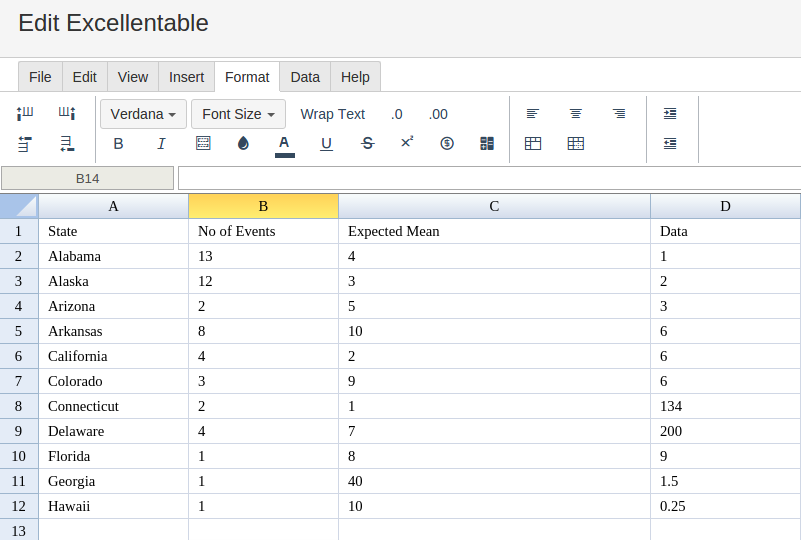This screenshot has height=540, width=801.
Task: Click the increase decimal .00 button
Action: coord(438,114)
